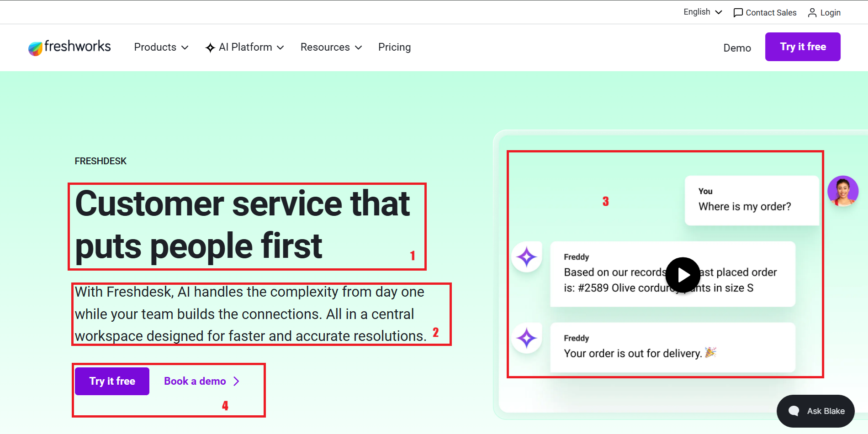Viewport: 868px width, 434px height.
Task: Open the Products dropdown menu
Action: click(x=161, y=47)
